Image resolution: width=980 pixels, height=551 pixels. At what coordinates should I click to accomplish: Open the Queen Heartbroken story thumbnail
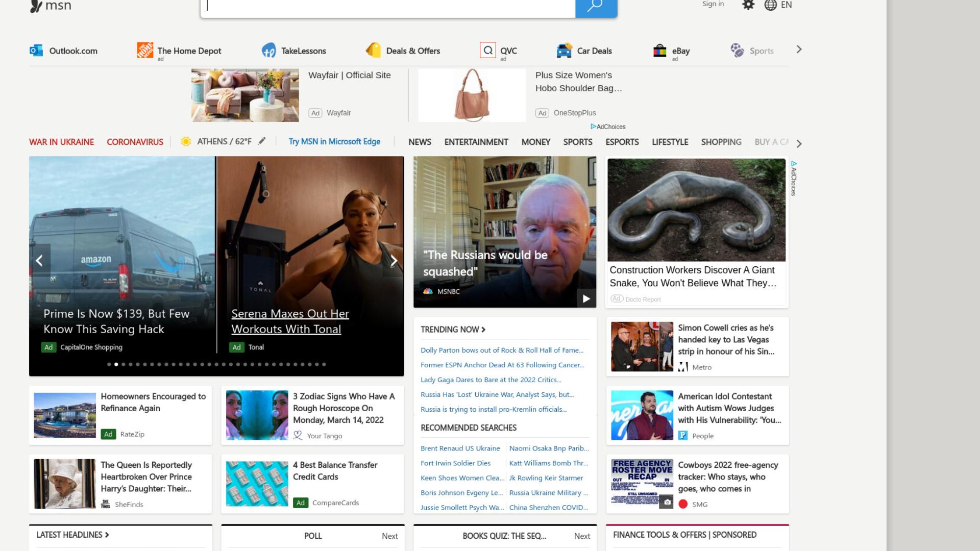pos(64,484)
